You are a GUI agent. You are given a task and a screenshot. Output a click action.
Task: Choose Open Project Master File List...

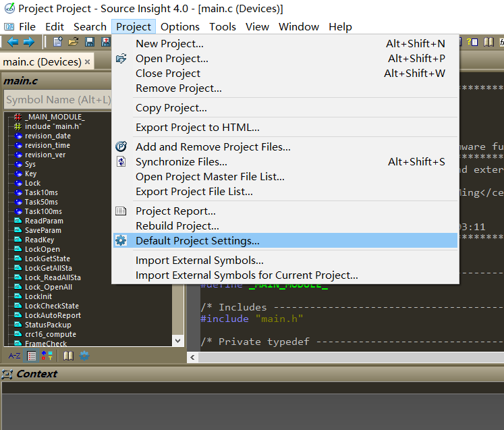pos(285,177)
